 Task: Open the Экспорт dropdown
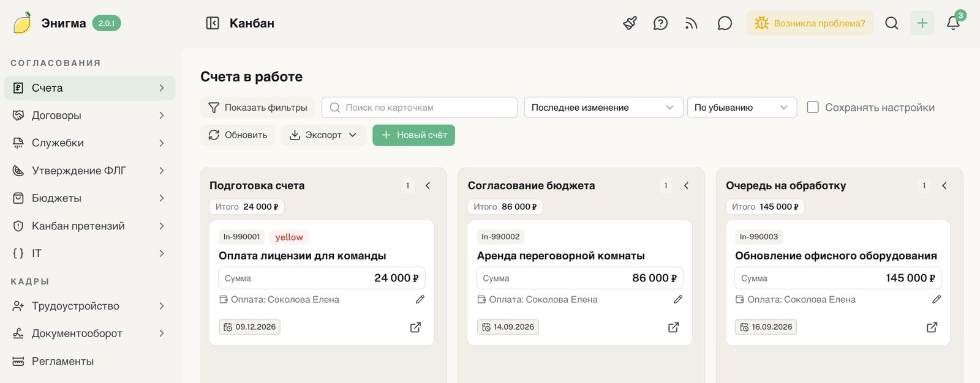(x=323, y=135)
